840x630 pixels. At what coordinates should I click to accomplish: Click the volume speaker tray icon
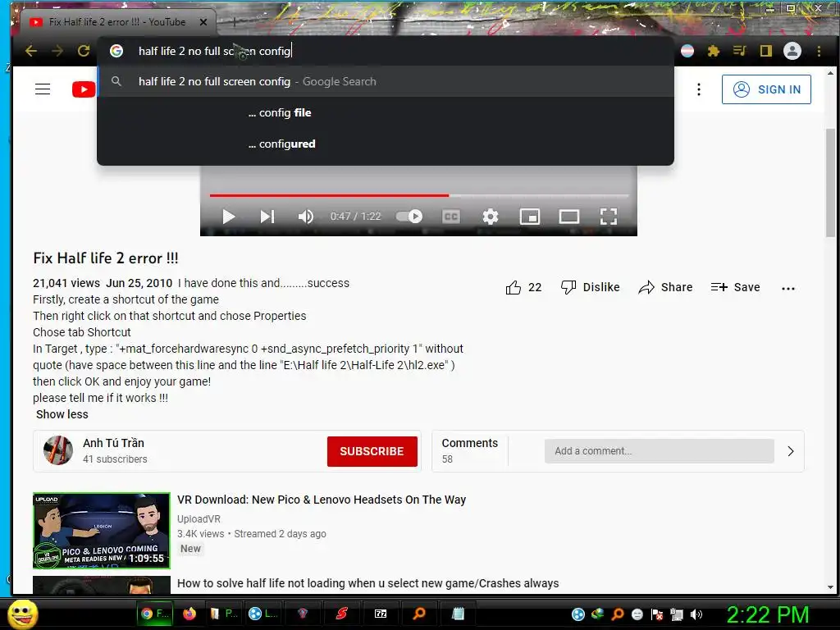click(x=696, y=614)
